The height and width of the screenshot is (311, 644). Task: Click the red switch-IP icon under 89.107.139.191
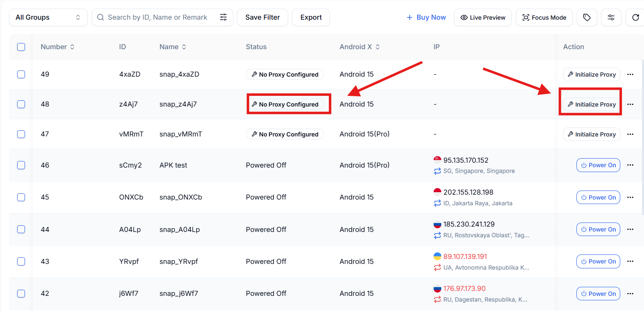click(437, 268)
